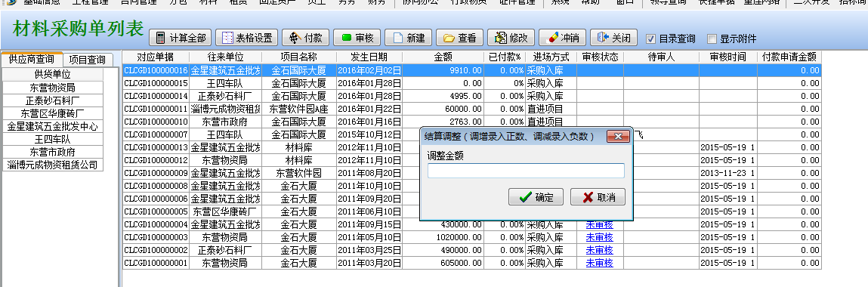The height and width of the screenshot is (287, 868).
Task: Sort by the 发生日期 column header
Action: coord(369,57)
